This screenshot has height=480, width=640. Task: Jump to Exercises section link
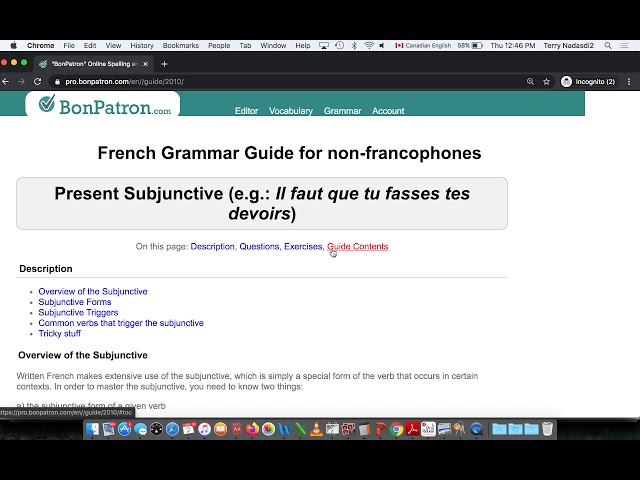click(x=303, y=247)
